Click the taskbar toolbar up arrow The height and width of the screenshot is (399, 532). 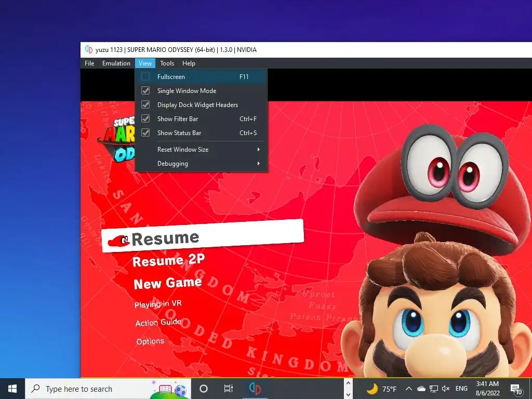click(x=348, y=383)
